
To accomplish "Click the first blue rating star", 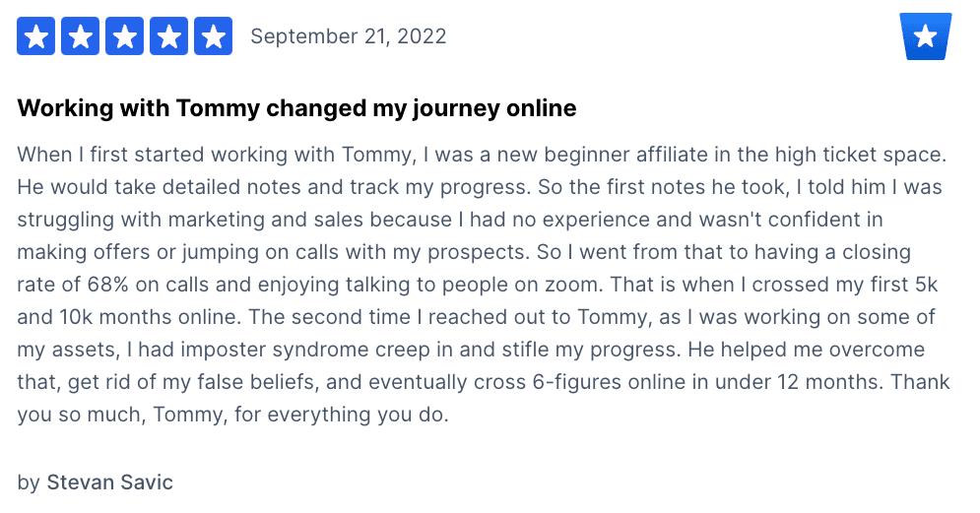I will click(x=35, y=36).
